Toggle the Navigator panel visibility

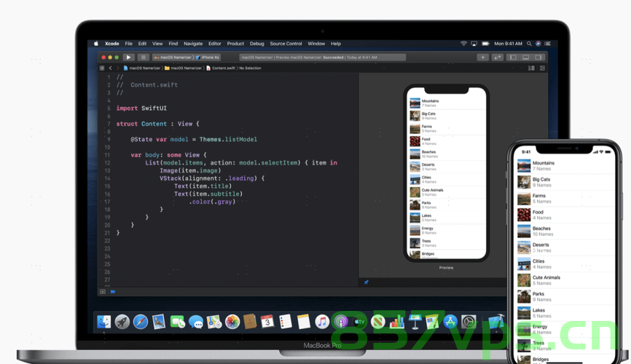pos(513,57)
